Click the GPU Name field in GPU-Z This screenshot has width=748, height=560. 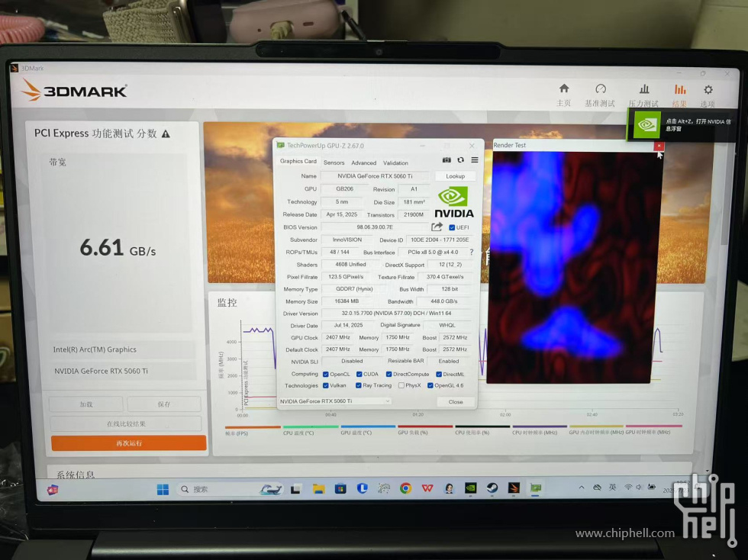[x=375, y=176]
